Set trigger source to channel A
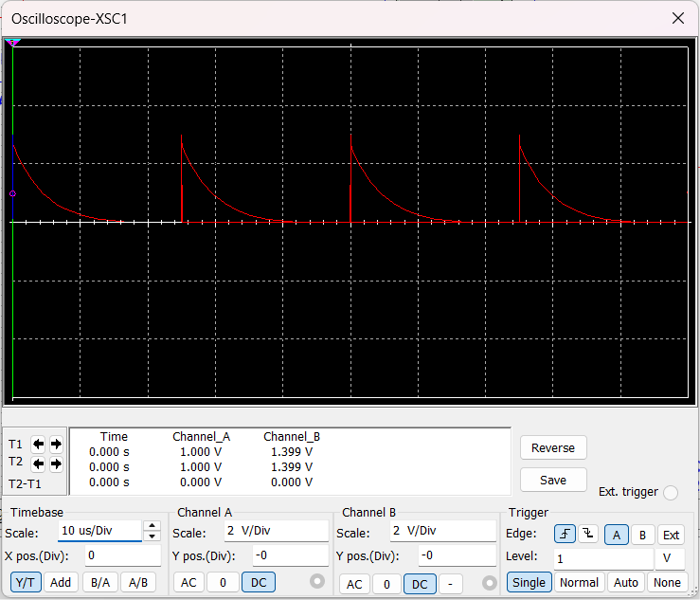700x600 pixels. tap(617, 535)
